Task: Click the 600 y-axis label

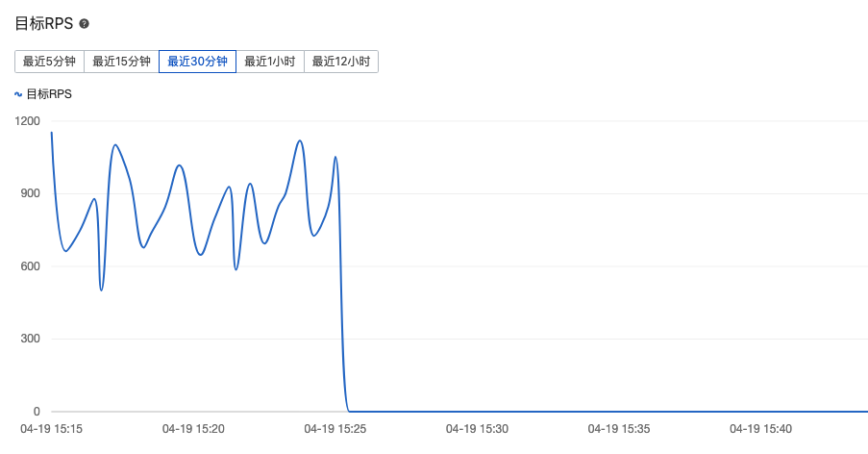Action: [31, 266]
